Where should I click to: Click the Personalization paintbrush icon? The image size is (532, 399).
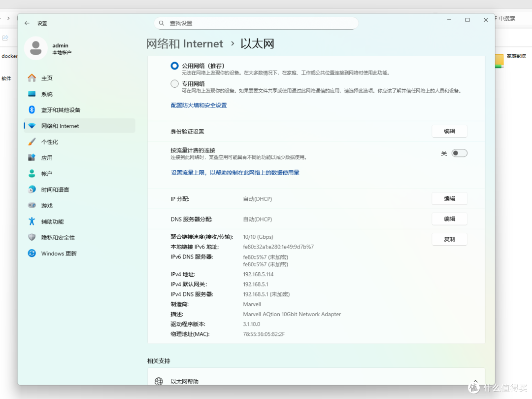(x=32, y=142)
